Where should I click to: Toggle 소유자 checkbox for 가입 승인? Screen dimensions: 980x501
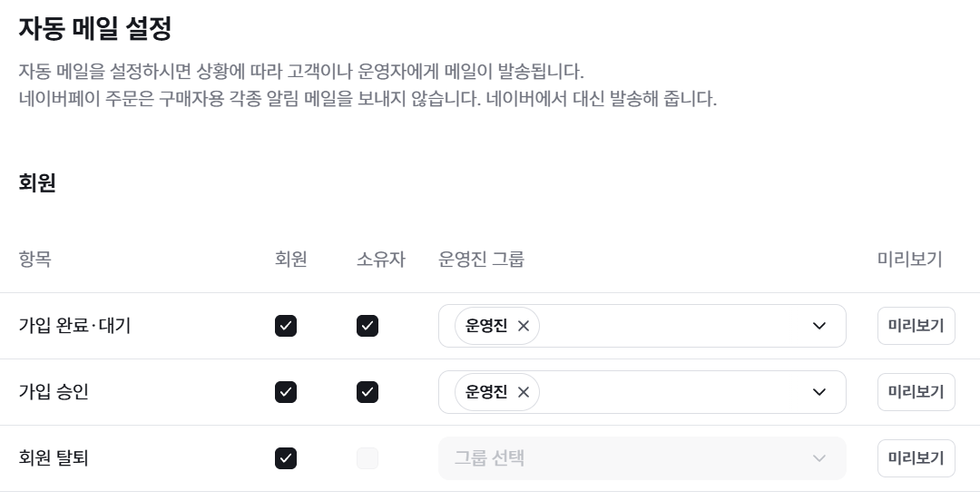pyautogui.click(x=367, y=392)
